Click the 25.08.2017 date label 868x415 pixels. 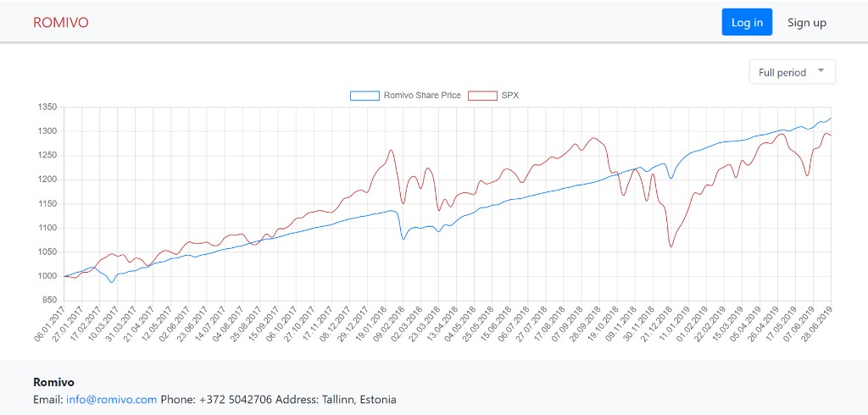click(247, 324)
